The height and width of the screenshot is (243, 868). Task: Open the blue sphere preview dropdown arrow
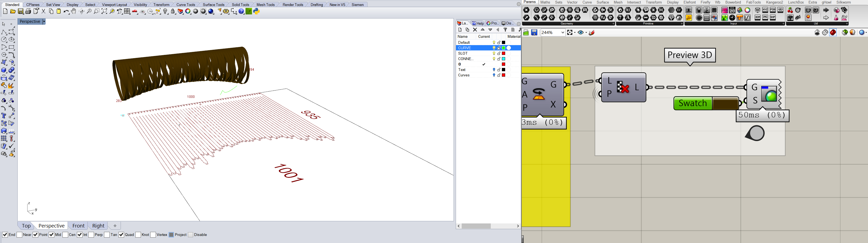866,32
